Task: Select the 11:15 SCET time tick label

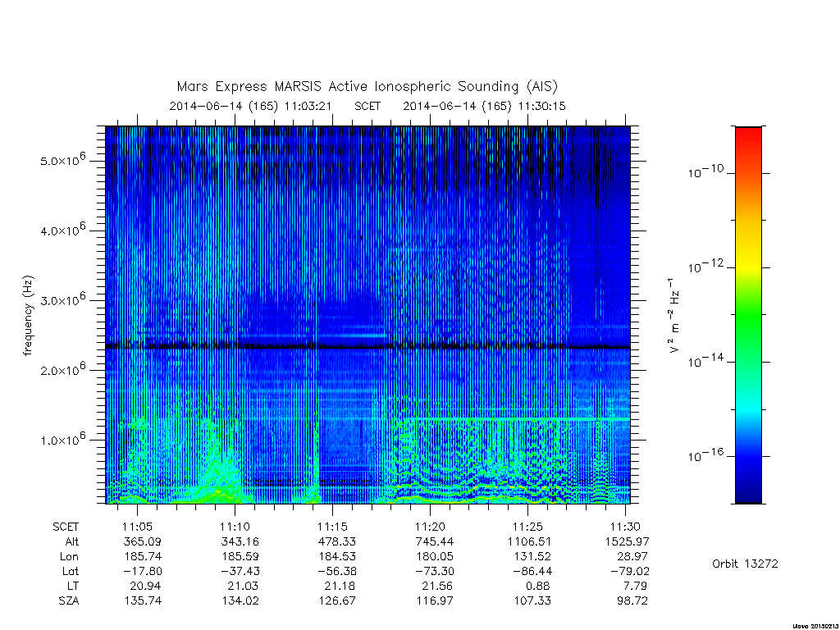Action: pos(332,527)
